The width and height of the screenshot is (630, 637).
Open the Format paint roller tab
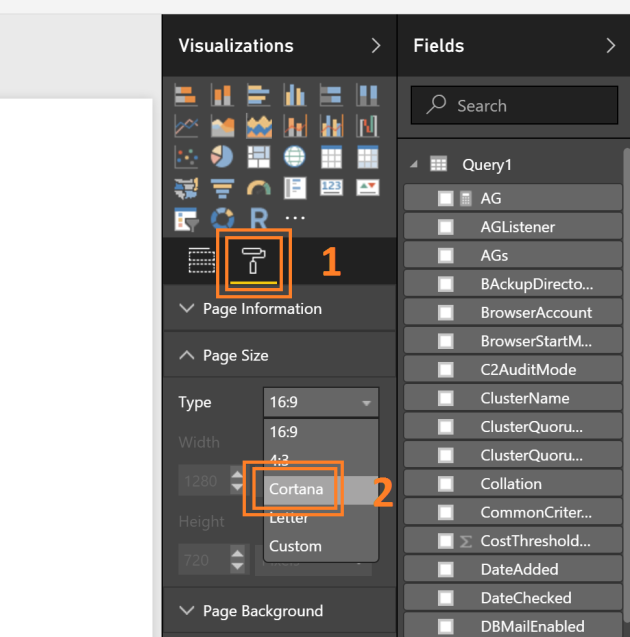pyautogui.click(x=253, y=262)
